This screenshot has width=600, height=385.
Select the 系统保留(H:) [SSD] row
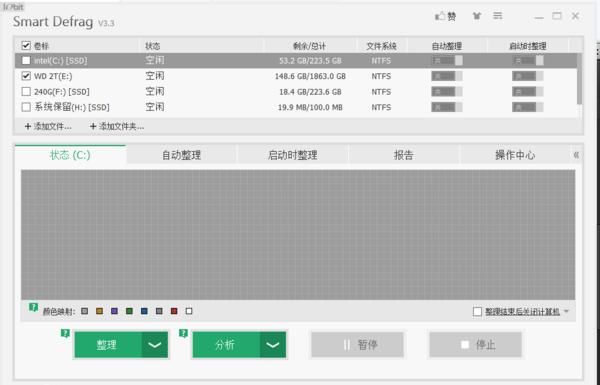click(296, 107)
